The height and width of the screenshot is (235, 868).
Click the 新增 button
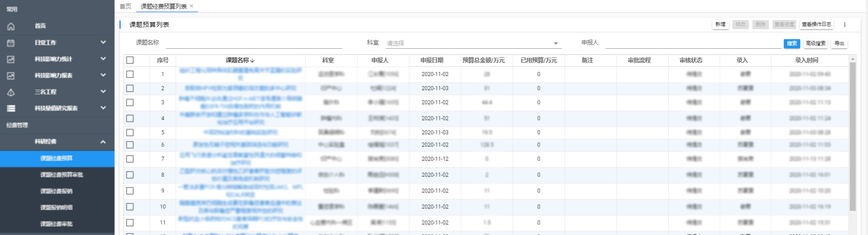click(x=720, y=25)
